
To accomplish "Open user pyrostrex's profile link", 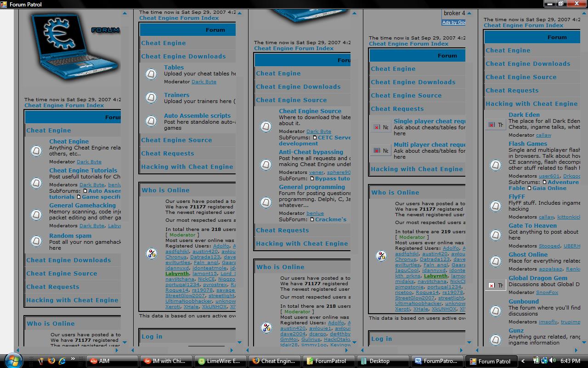I will click(215, 285).
